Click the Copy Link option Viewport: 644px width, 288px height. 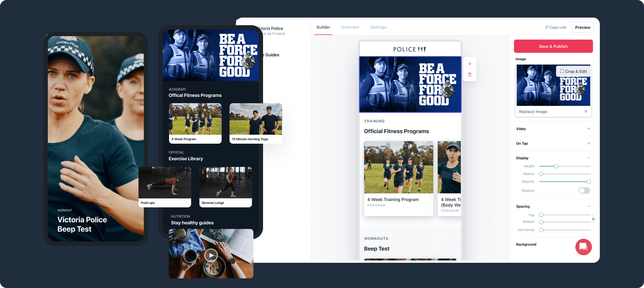(555, 27)
